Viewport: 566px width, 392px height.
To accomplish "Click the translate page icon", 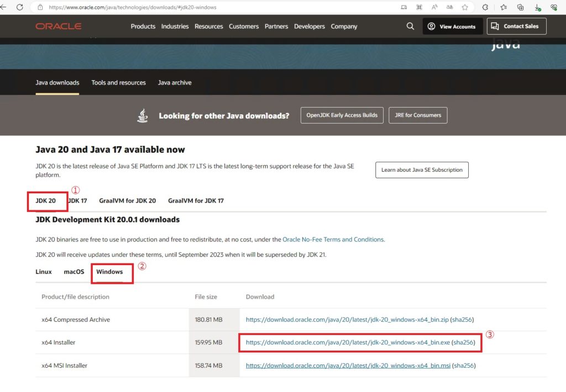I will [450, 7].
